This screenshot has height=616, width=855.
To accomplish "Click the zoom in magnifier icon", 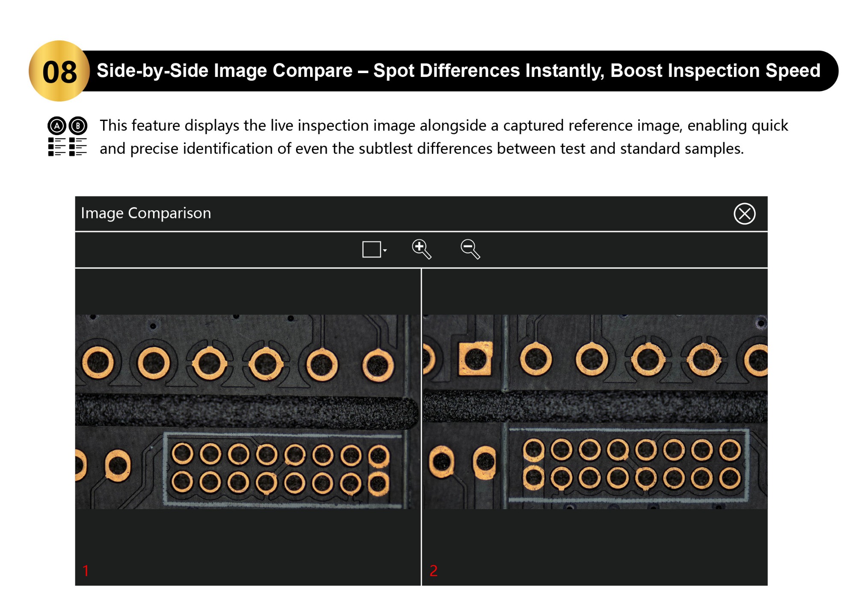I will (421, 249).
